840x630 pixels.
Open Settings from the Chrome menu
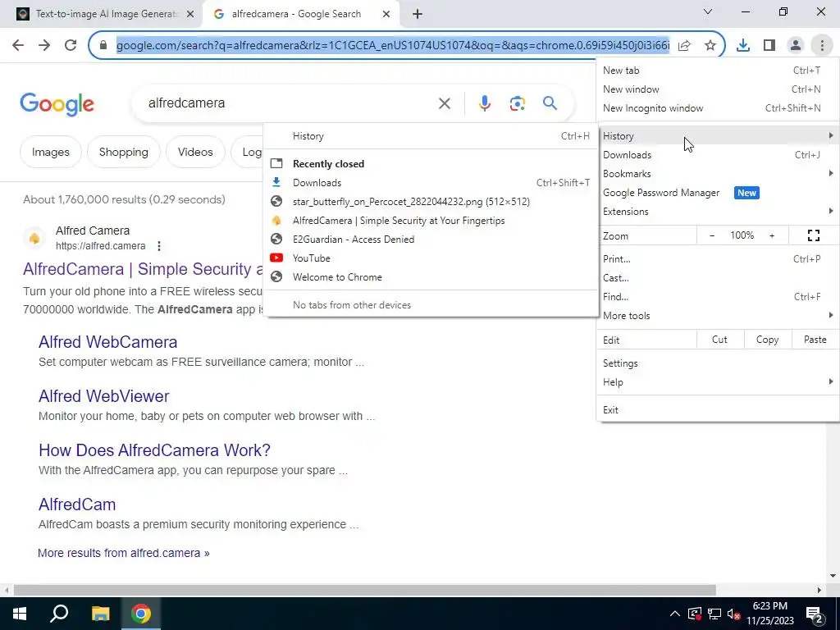pyautogui.click(x=718, y=363)
